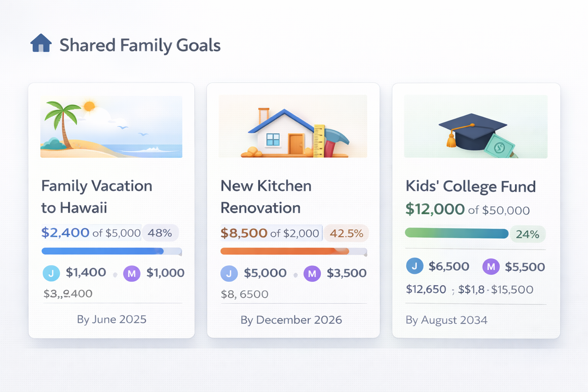The width and height of the screenshot is (588, 392).
Task: Click the beach illustration on Hawaii vacation card
Action: [111, 127]
